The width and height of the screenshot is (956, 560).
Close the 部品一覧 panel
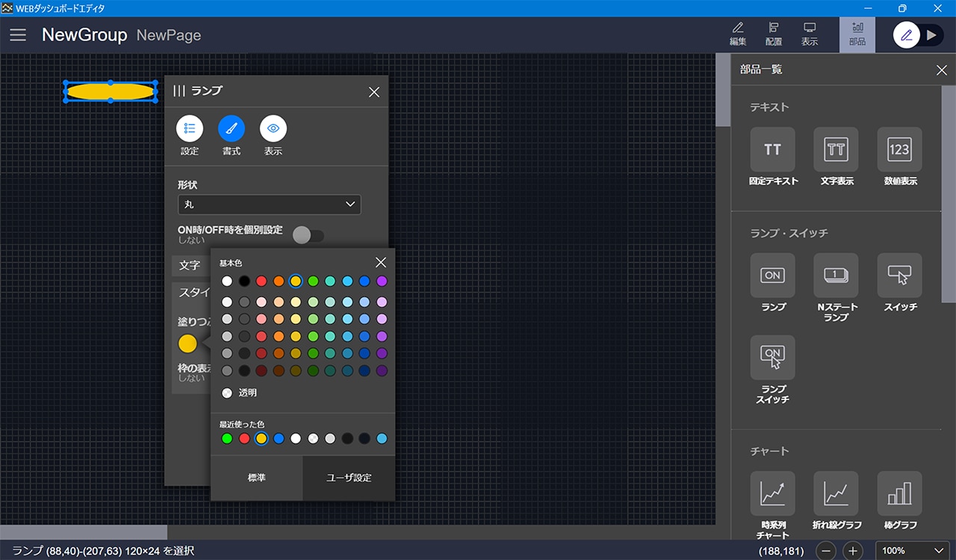941,70
